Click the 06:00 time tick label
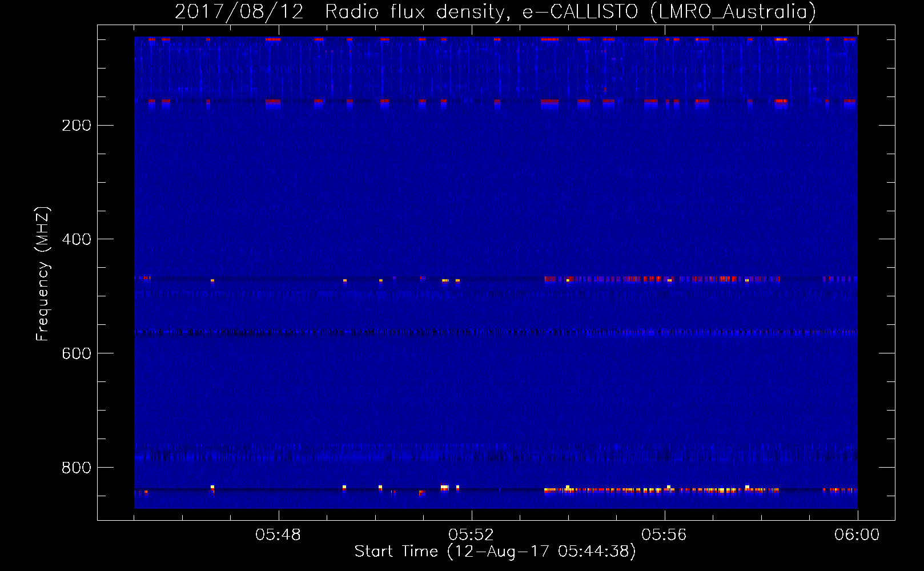 [857, 534]
